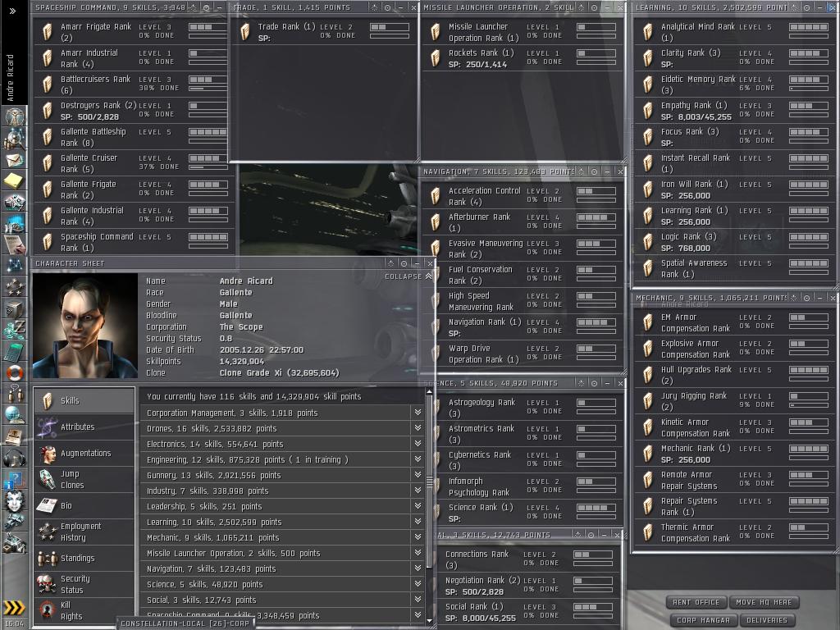Open the Jukebox headphones icon
The width and height of the screenshot is (840, 630).
click(x=14, y=458)
